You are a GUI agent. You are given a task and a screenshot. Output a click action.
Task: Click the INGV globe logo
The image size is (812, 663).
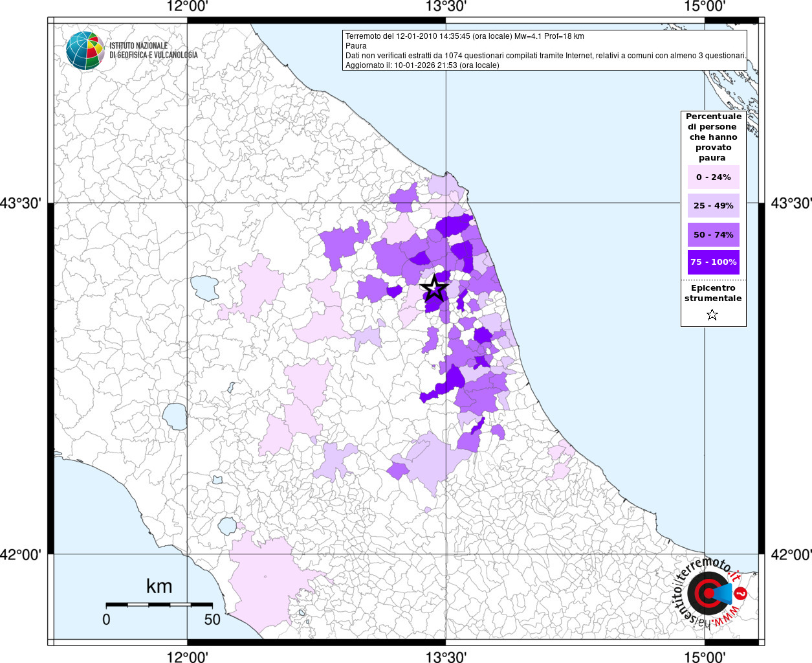[x=85, y=51]
